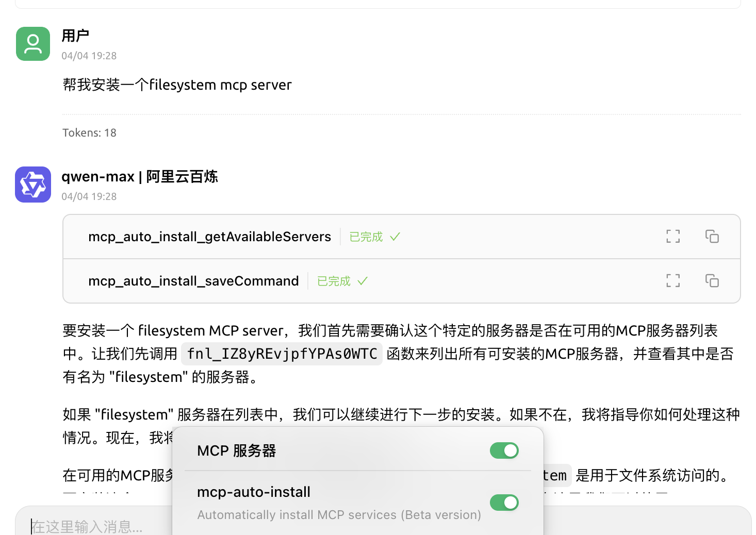This screenshot has height=535, width=756.
Task: Click the qwen-max | 阿里云百炼 model name
Action: click(140, 177)
